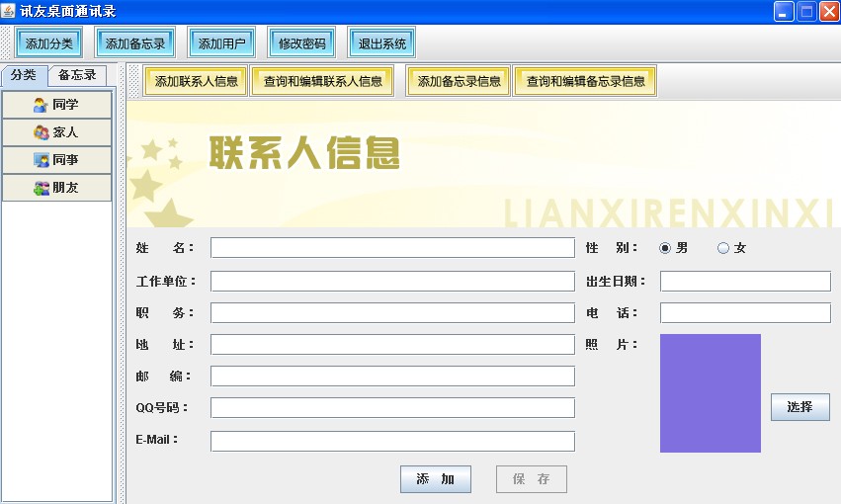Click the 同学 category icon
The width and height of the screenshot is (841, 504).
[41, 105]
